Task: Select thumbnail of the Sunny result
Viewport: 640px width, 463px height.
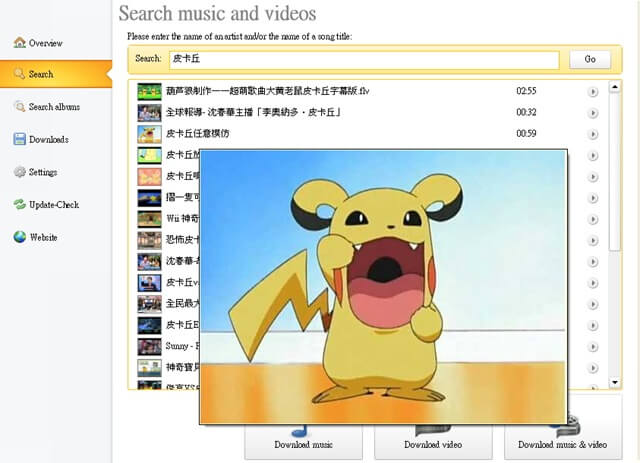Action: (149, 347)
